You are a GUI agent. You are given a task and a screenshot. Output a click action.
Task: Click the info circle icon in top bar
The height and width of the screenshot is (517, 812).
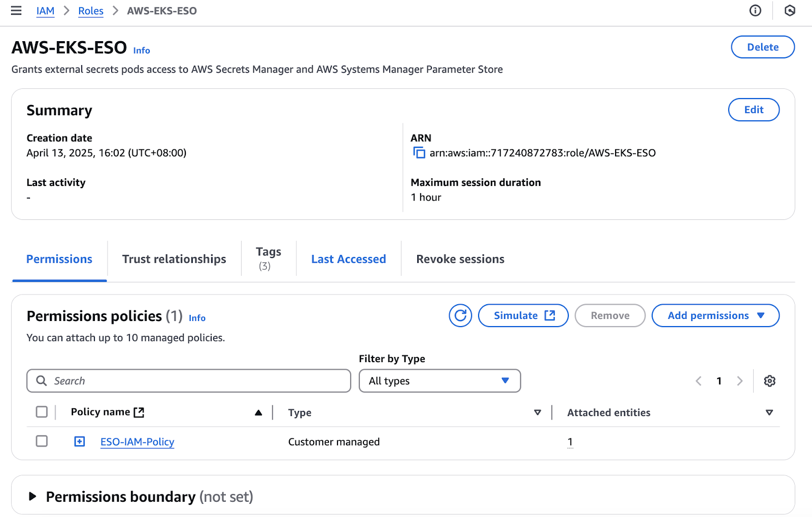tap(755, 11)
